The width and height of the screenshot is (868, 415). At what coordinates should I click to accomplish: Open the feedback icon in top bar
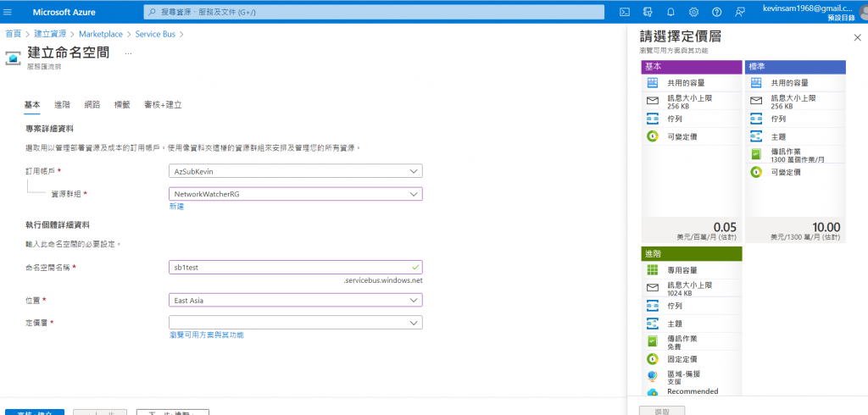coord(740,12)
